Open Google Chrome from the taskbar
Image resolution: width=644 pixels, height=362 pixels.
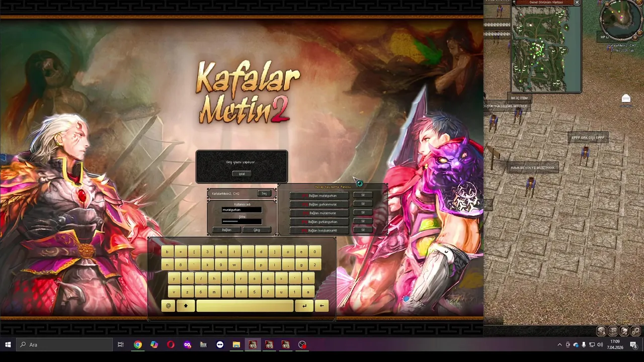click(x=137, y=344)
